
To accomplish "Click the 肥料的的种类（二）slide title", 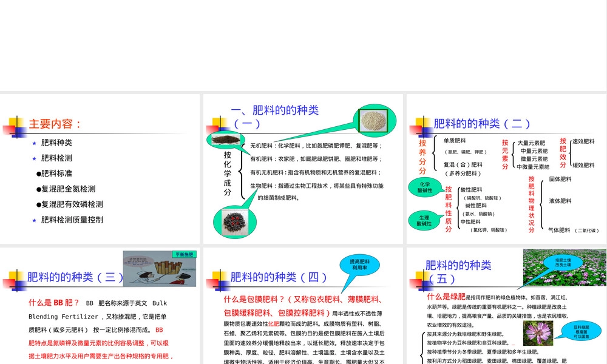I will coord(482,124).
